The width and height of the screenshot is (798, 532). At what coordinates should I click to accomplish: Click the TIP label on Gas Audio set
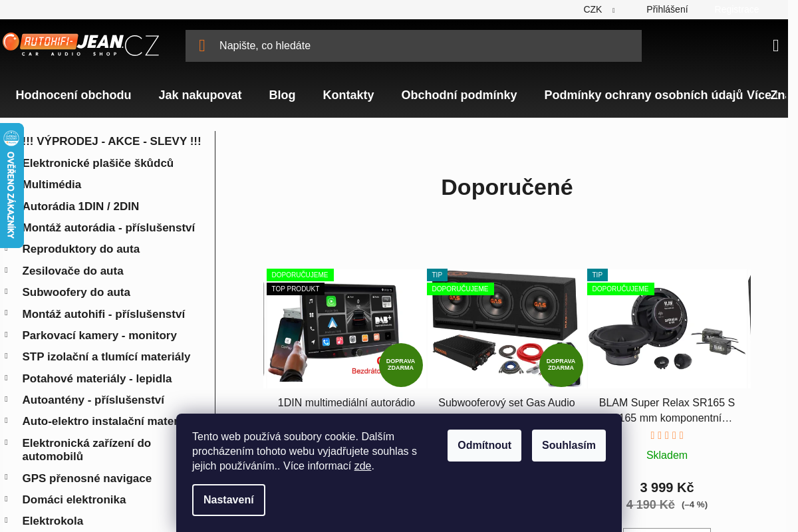(x=437, y=275)
